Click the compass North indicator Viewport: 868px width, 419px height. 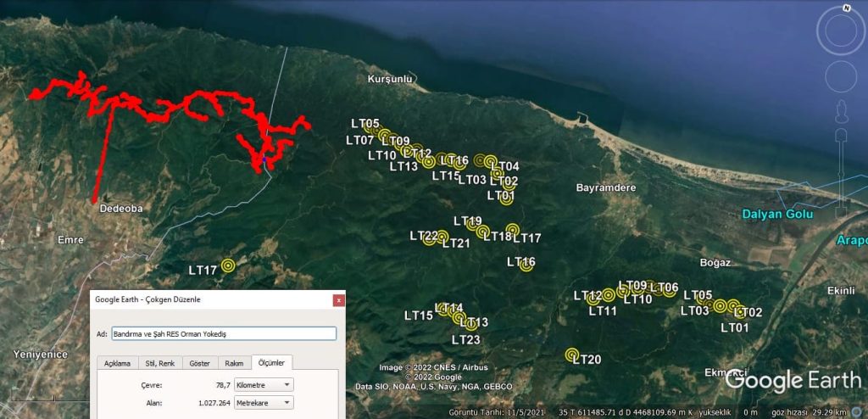click(x=846, y=7)
